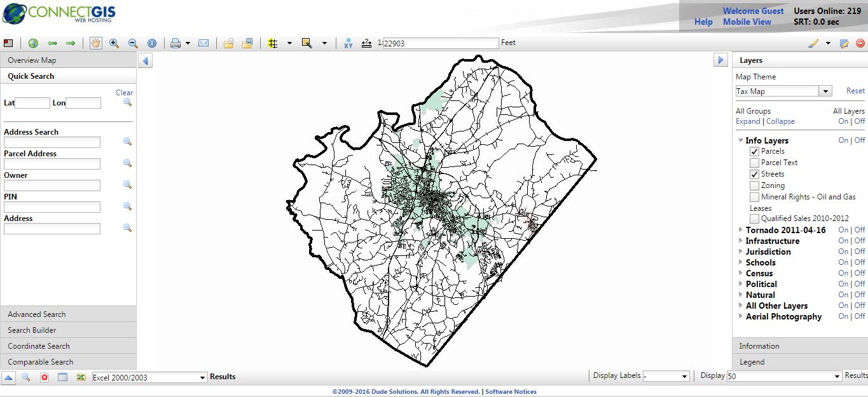Open the Print tool
The image size is (868, 397).
(x=175, y=43)
